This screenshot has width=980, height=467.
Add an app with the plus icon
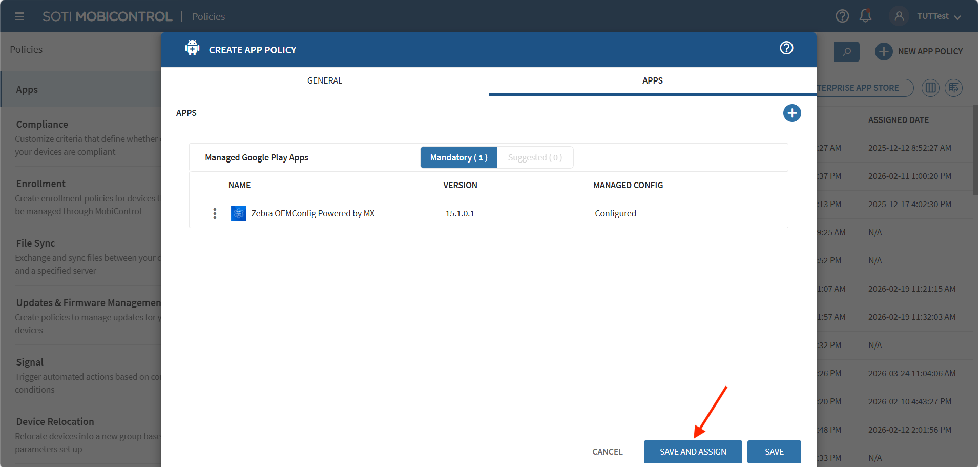click(x=791, y=113)
